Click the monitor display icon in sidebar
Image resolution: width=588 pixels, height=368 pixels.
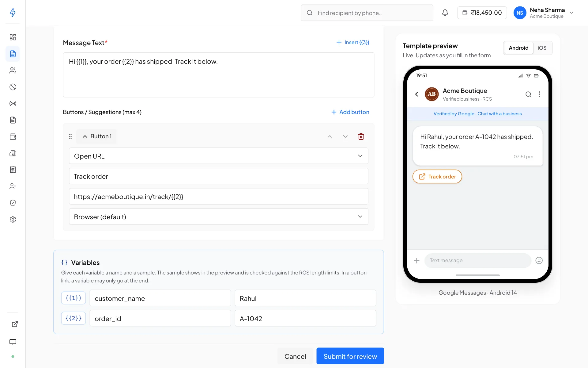click(13, 342)
